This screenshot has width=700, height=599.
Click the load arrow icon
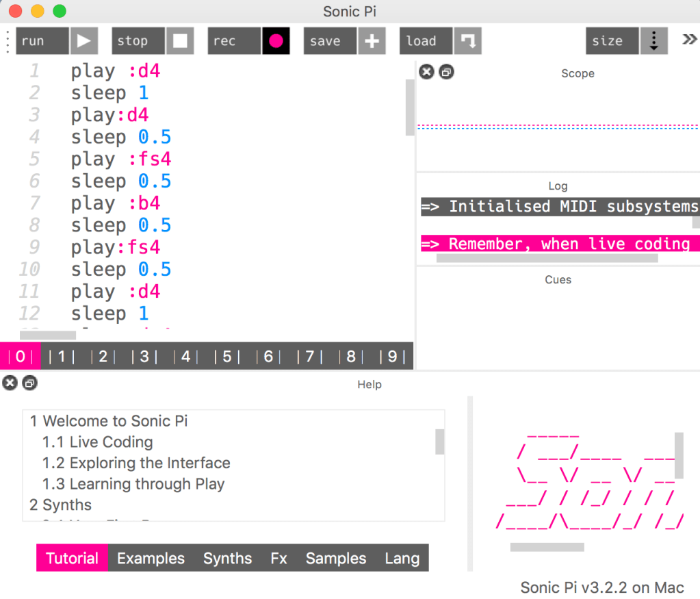point(468,41)
